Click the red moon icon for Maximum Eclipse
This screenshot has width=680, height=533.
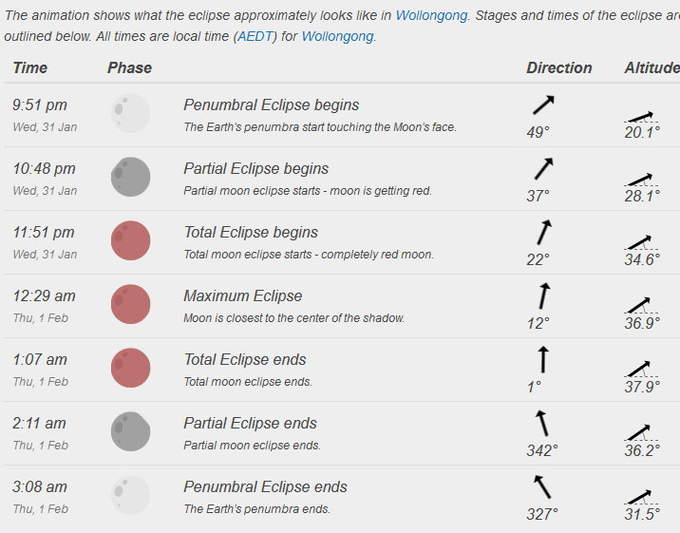point(131,304)
